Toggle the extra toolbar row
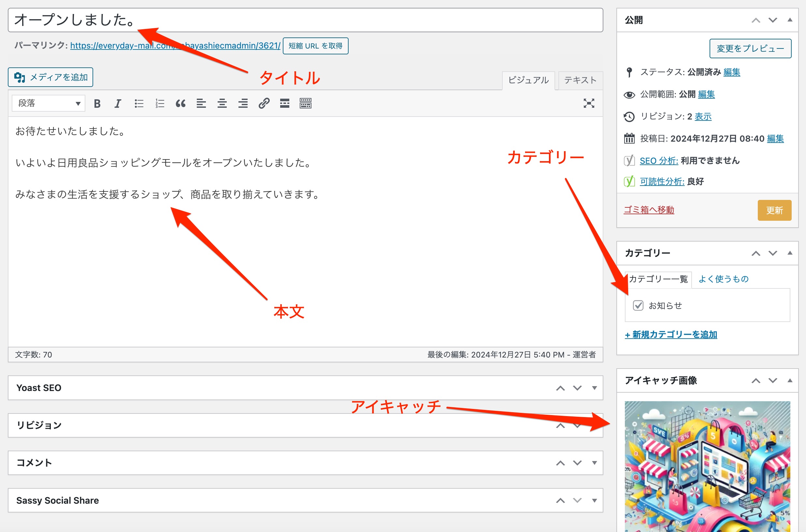Viewport: 806px width, 532px height. click(x=306, y=104)
